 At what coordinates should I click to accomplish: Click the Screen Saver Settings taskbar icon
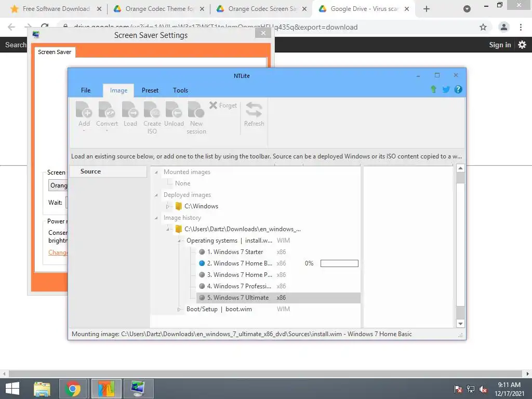(x=138, y=389)
